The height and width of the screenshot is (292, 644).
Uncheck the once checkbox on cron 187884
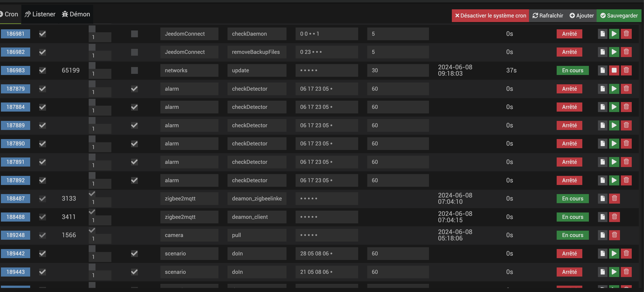(x=134, y=107)
